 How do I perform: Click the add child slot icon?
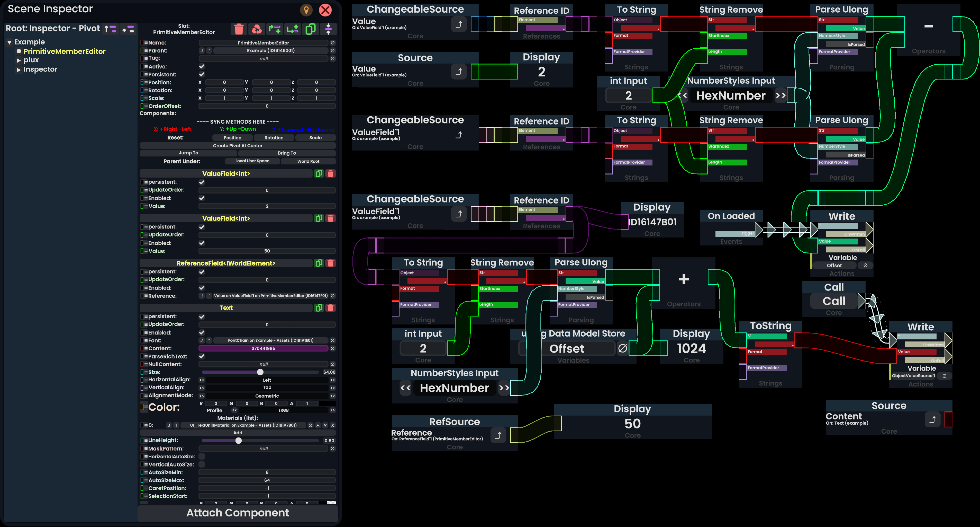(x=293, y=29)
